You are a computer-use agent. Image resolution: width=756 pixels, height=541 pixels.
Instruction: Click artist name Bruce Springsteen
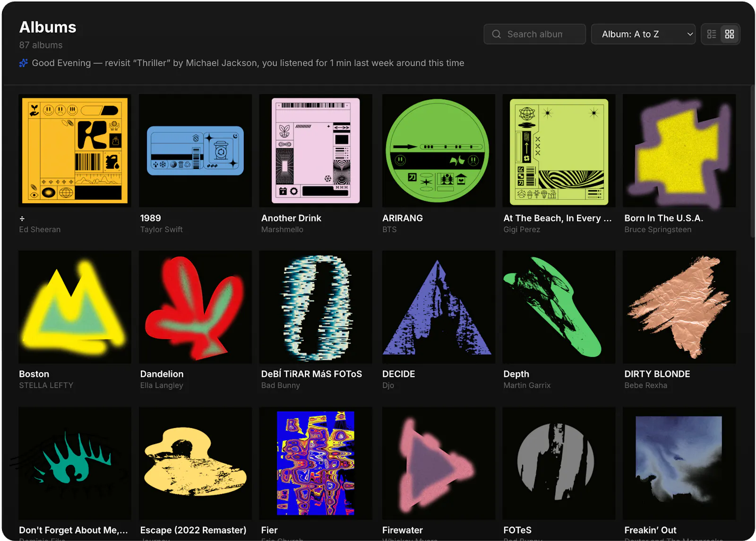(658, 229)
